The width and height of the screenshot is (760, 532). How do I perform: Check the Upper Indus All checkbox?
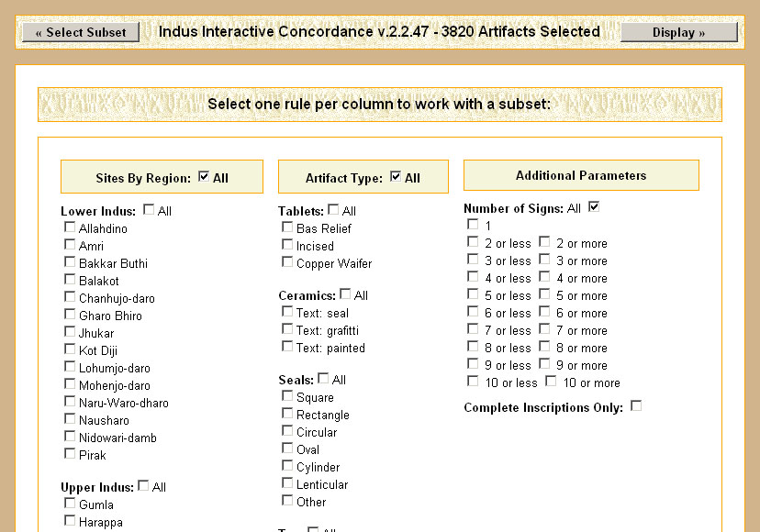(143, 485)
